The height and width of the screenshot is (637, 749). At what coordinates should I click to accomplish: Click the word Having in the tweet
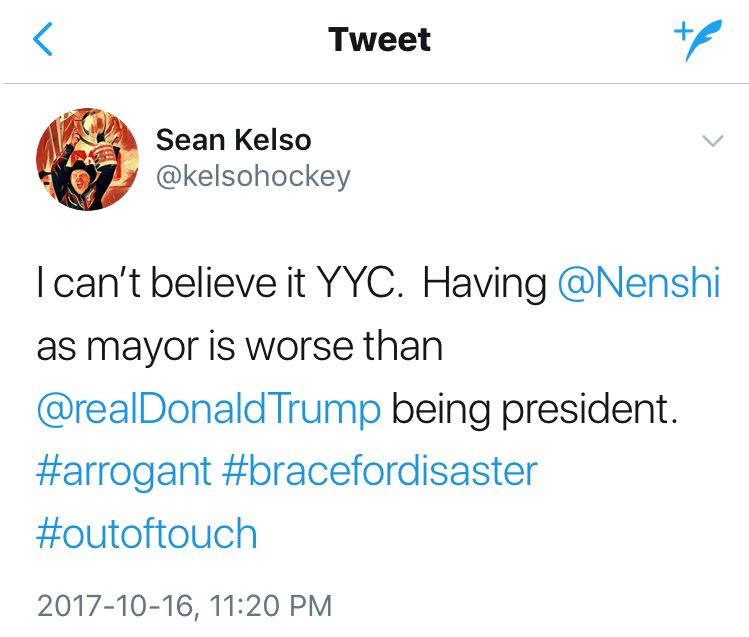484,284
